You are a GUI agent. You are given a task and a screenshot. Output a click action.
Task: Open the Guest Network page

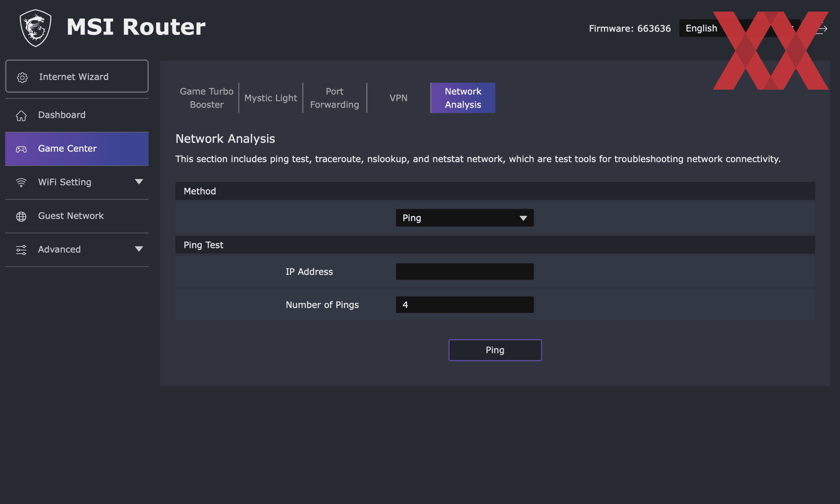click(77, 216)
